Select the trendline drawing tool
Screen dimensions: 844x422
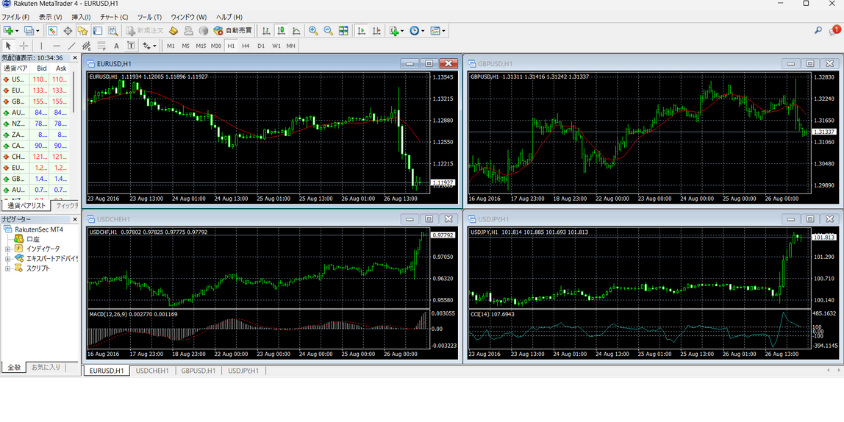[x=71, y=46]
